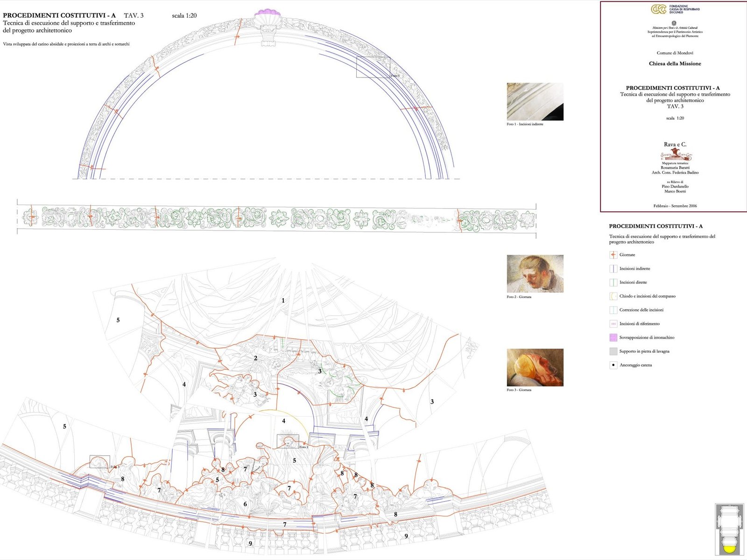Click the Foto 2 reference box on the drawing
Image resolution: width=747 pixels, height=560 pixels.
point(288,441)
